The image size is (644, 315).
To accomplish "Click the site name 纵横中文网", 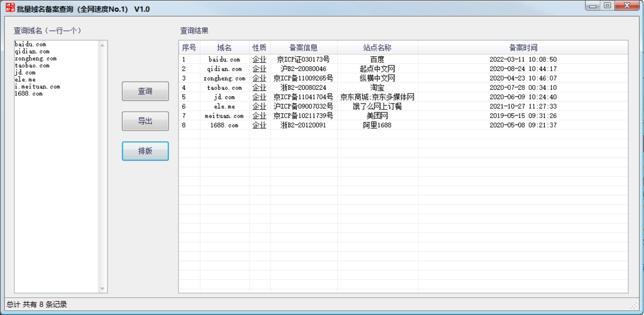I will [377, 78].
